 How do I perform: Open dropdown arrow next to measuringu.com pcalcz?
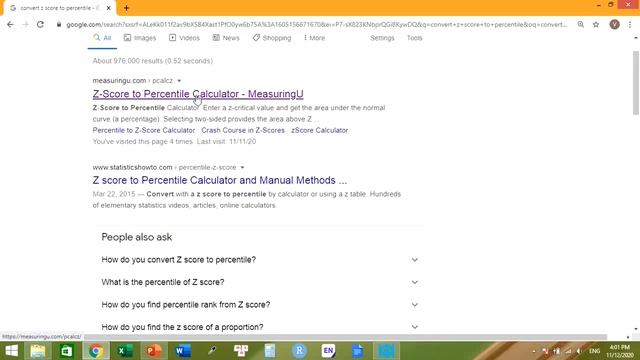(179, 81)
